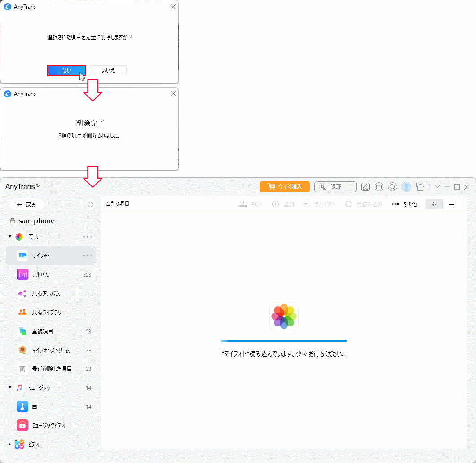
Task: Click the 共有ライブラリ people icon
Action: (x=22, y=313)
